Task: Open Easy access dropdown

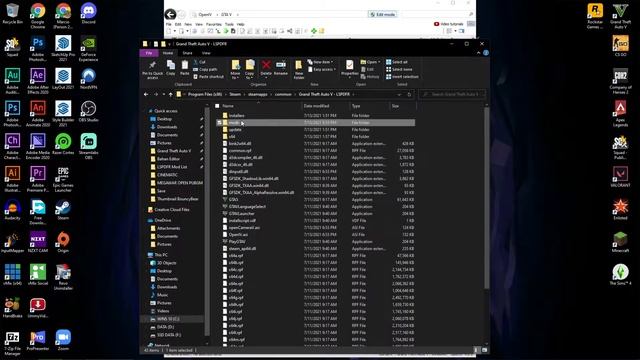Action: pos(322,69)
